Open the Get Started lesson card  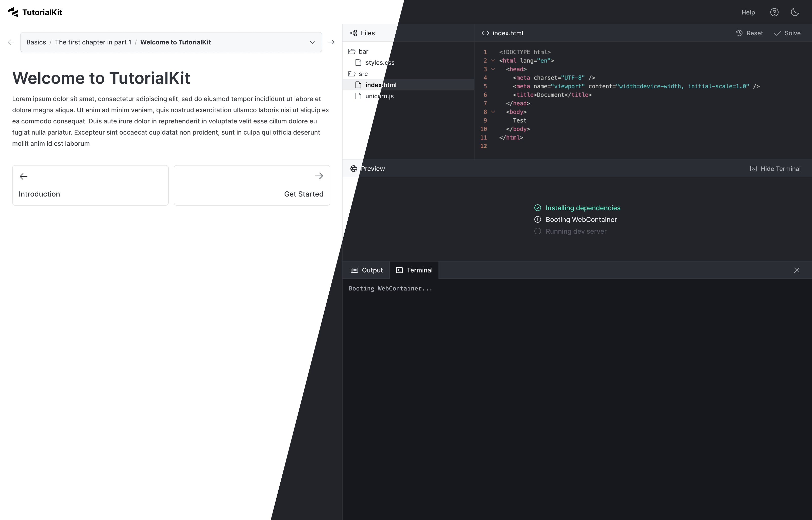pyautogui.click(x=252, y=185)
